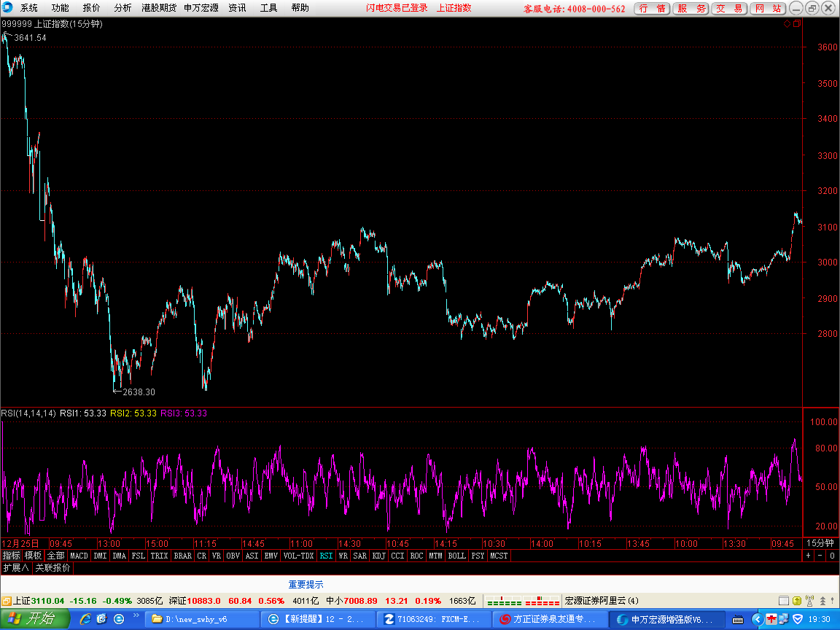Select the SAR indicator tab
This screenshot has width=840, height=630.
tap(360, 556)
